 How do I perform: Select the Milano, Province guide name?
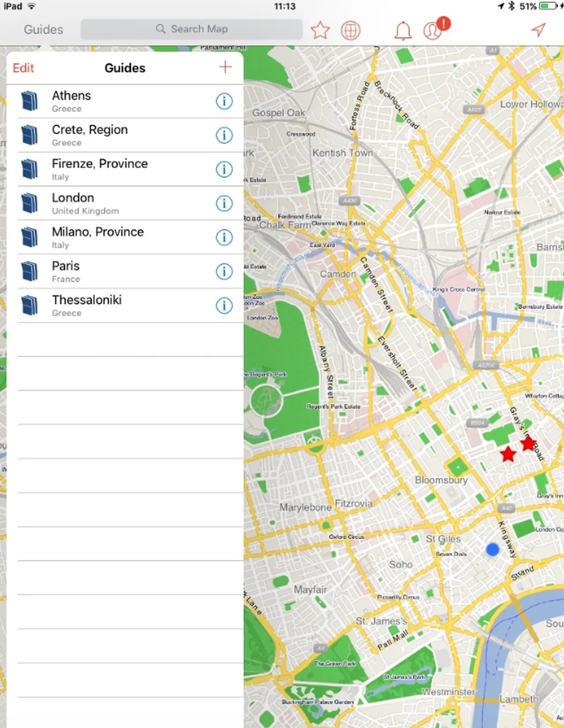[98, 232]
